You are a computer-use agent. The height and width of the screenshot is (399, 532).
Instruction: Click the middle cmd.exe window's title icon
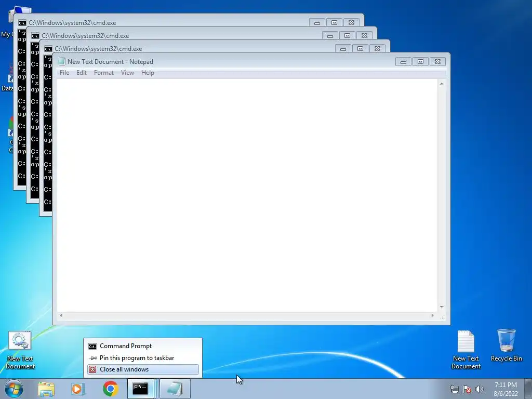35,36
